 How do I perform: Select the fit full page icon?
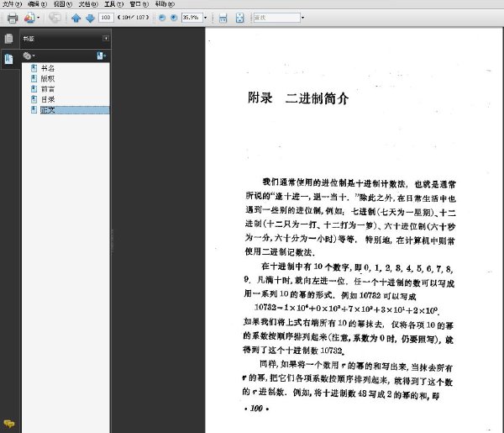[x=239, y=18]
